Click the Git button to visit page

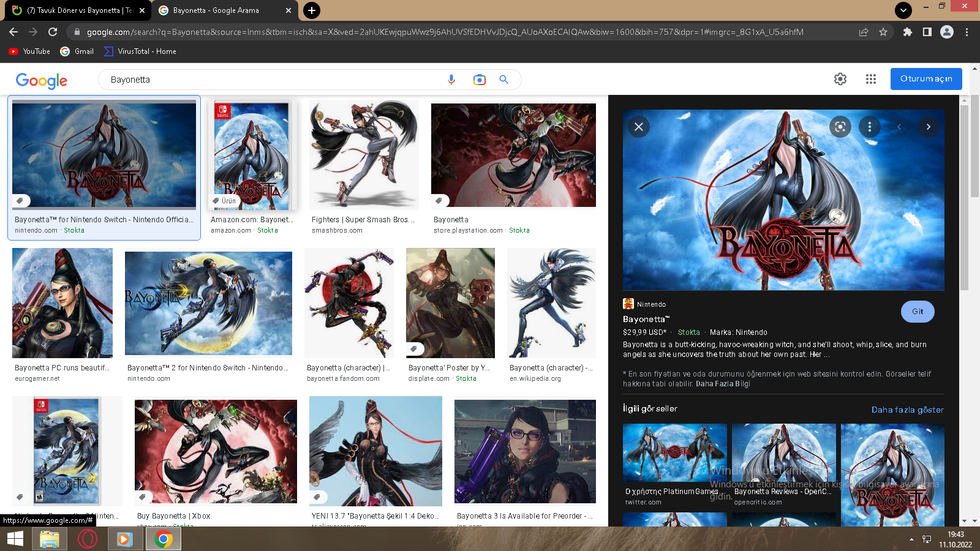(x=918, y=312)
